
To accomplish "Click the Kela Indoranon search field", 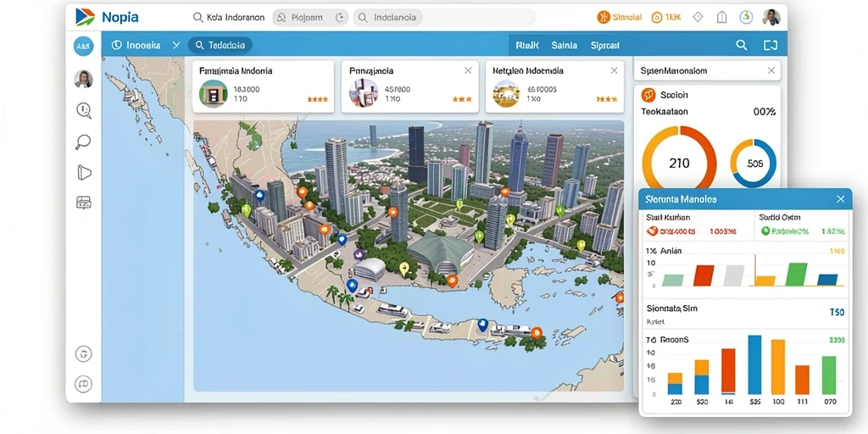I will pos(228,18).
